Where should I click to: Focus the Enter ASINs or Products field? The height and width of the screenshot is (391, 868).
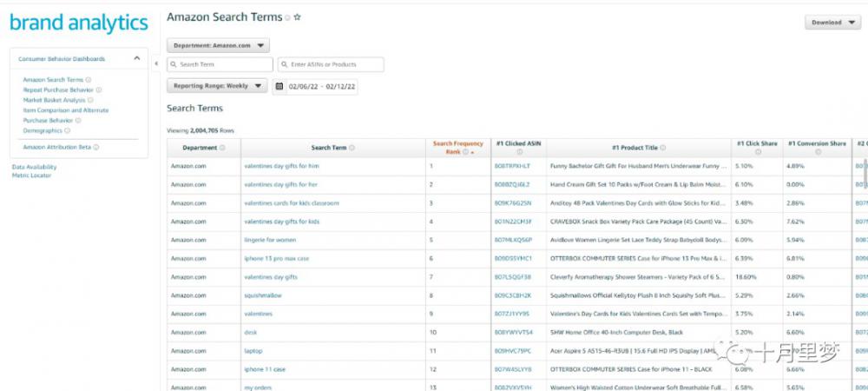coord(331,65)
